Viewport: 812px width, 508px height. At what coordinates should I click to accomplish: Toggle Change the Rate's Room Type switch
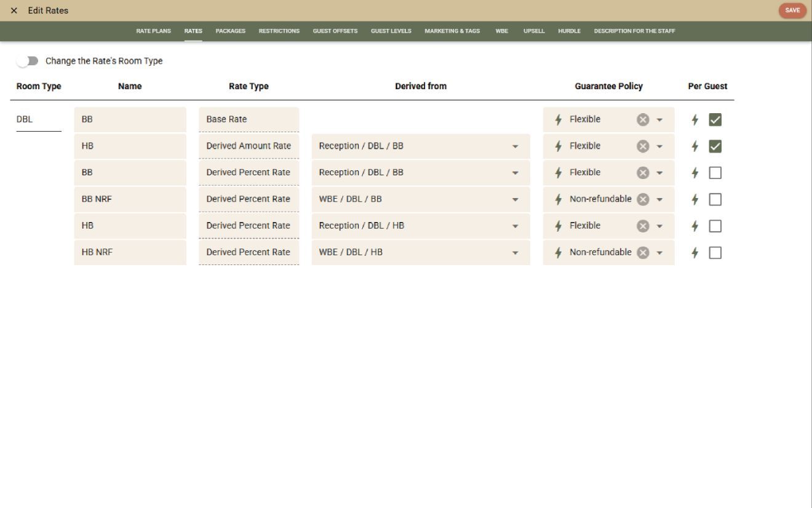28,61
